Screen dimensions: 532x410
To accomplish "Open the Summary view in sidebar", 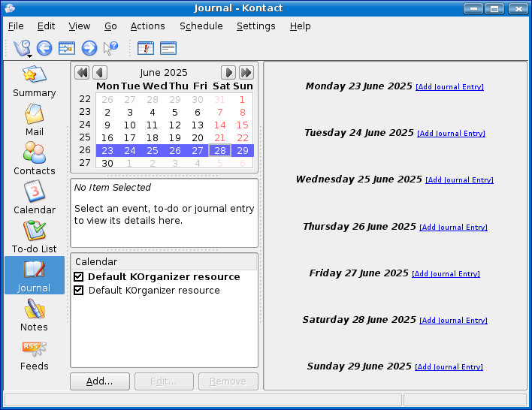I will 34,83.
